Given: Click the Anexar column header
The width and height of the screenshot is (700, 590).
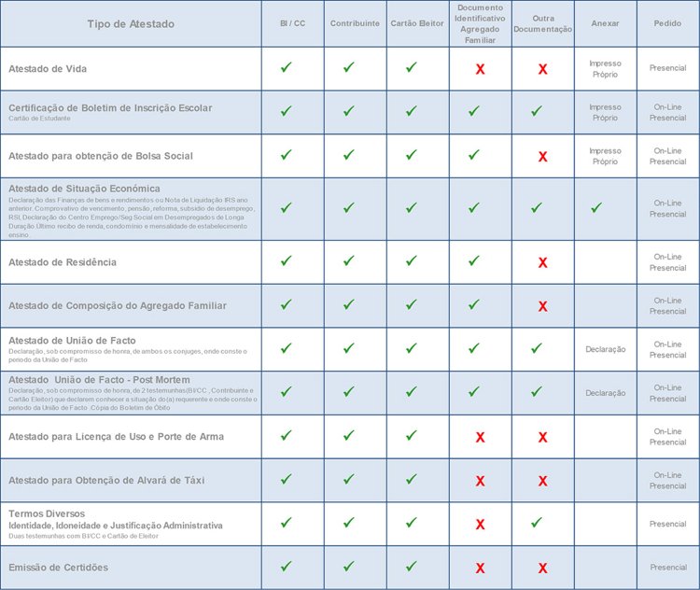Looking at the screenshot, I should 605,22.
